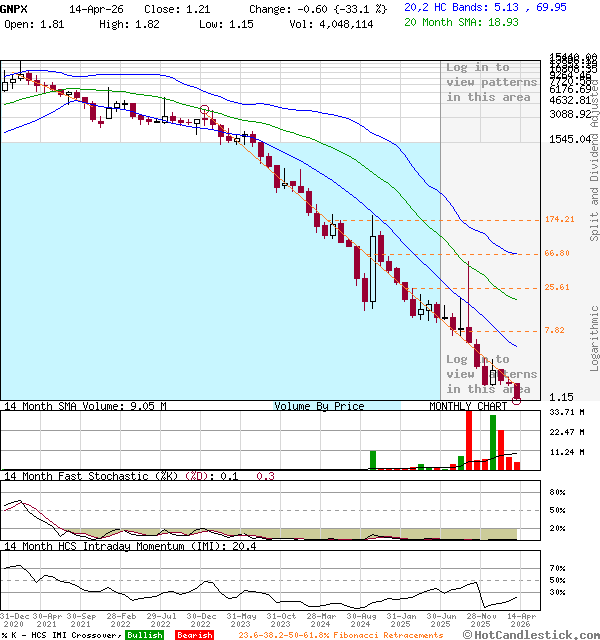Click the lower 'Log in to view patterns' notice
This screenshot has height=640, width=600.
[x=491, y=374]
